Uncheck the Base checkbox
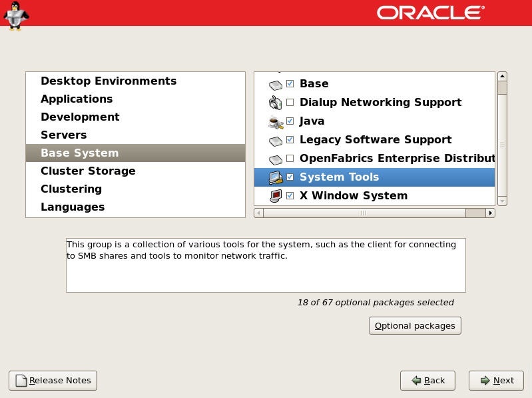The height and width of the screenshot is (398, 532). point(290,83)
